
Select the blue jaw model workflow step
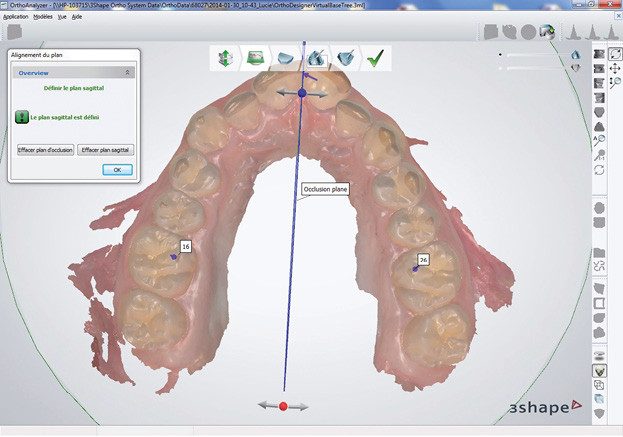[x=285, y=58]
